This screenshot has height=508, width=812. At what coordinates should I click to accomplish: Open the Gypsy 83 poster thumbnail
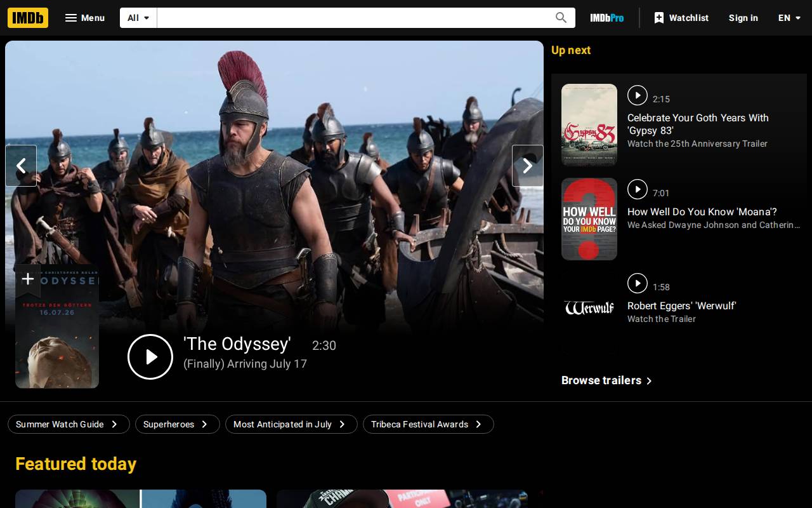(x=589, y=125)
